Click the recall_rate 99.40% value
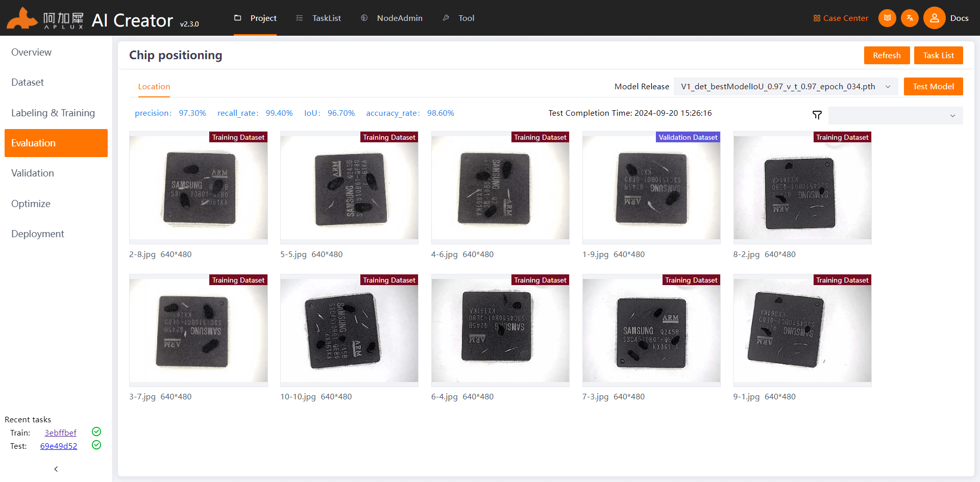Viewport: 980px width, 482px height. tap(279, 113)
